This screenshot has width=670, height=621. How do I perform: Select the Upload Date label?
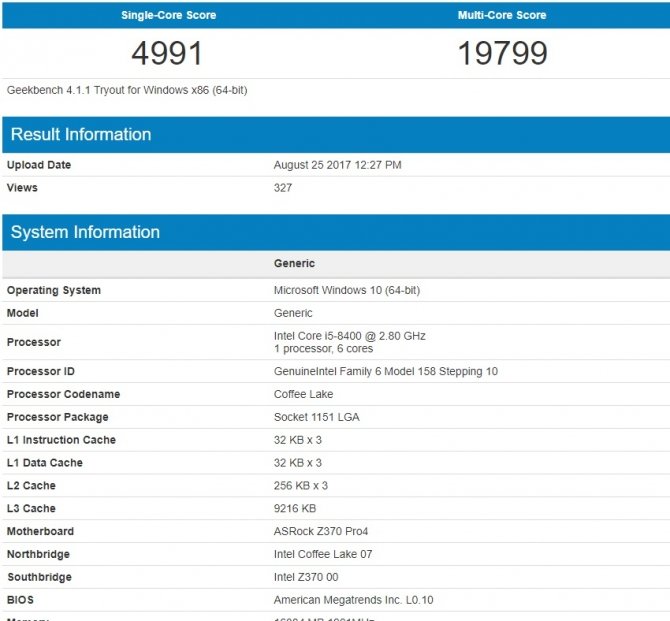tap(39, 165)
